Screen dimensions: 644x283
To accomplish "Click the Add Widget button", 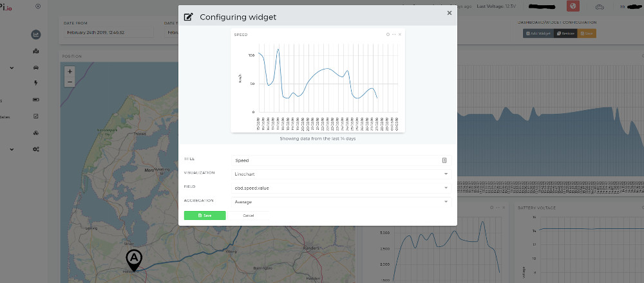I will click(538, 33).
